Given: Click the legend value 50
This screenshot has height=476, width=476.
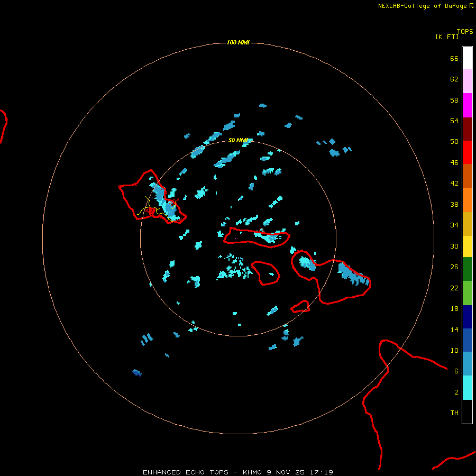Looking at the screenshot, I should [x=454, y=141].
